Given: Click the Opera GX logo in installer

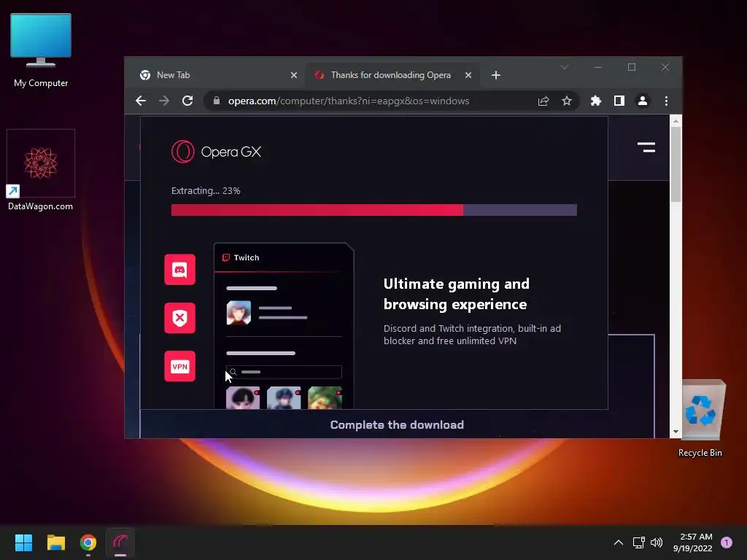Looking at the screenshot, I should point(216,152).
